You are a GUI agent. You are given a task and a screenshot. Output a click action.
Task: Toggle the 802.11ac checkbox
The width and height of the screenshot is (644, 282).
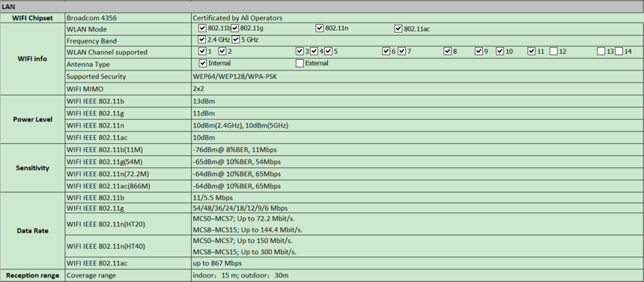[398, 28]
